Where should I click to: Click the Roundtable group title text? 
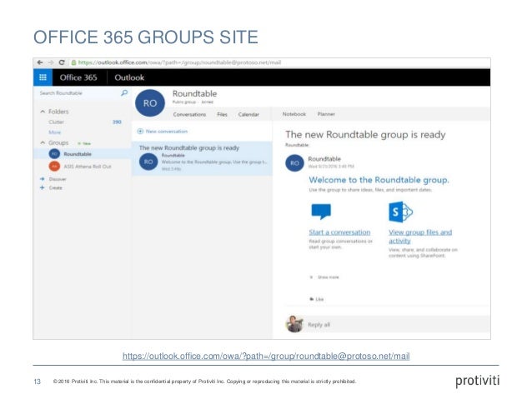coord(194,93)
